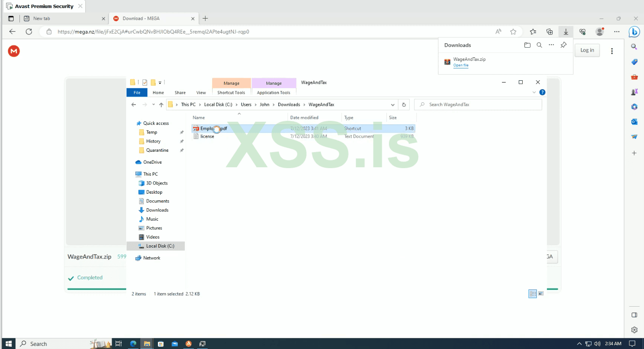Switch Explorer to large icons view
This screenshot has height=349, width=644.
tap(541, 294)
